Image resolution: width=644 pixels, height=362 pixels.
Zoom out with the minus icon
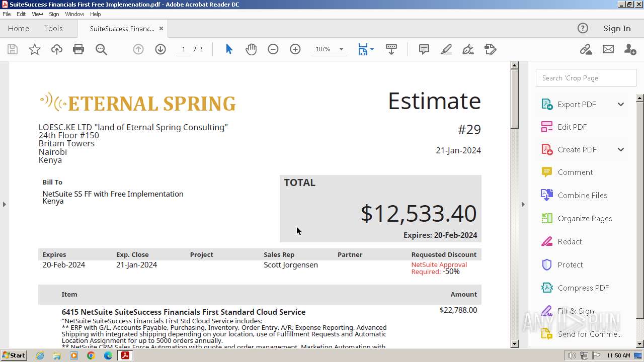(x=273, y=49)
